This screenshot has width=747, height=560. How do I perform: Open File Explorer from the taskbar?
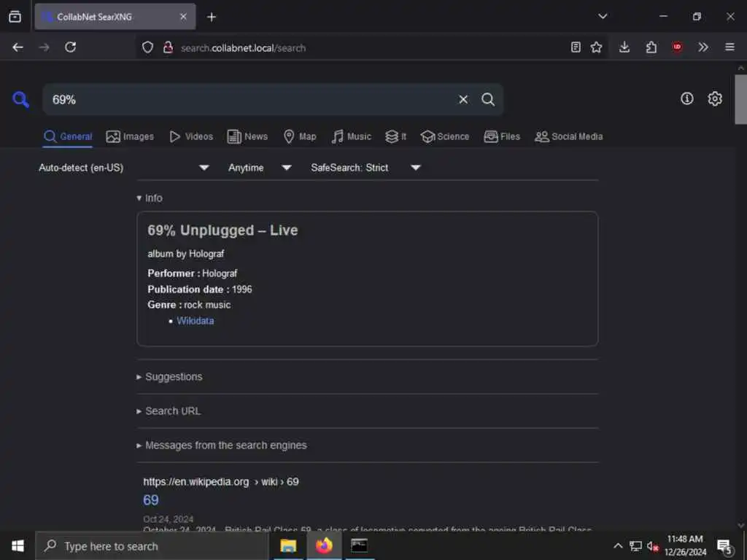point(288,546)
